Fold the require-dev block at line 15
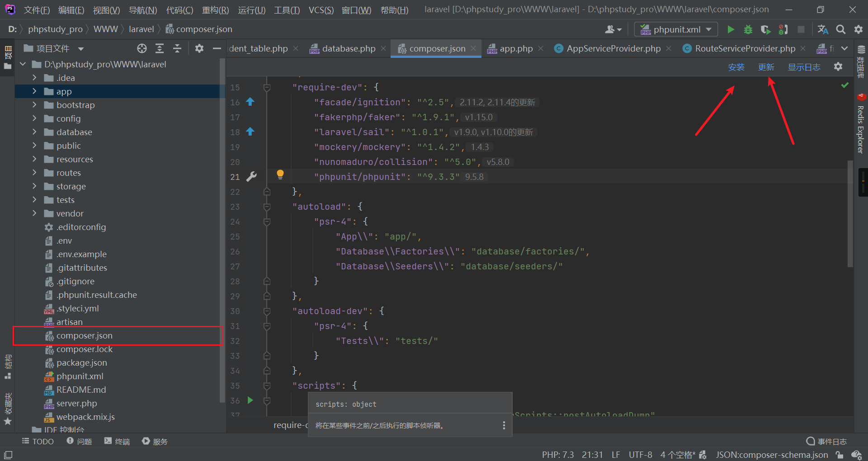 [x=267, y=87]
